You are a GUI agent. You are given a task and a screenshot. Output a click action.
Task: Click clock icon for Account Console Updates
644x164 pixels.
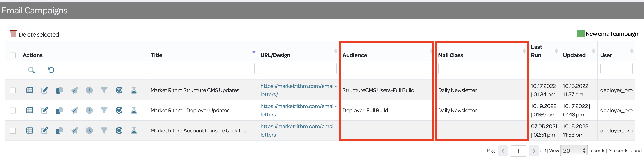click(89, 131)
